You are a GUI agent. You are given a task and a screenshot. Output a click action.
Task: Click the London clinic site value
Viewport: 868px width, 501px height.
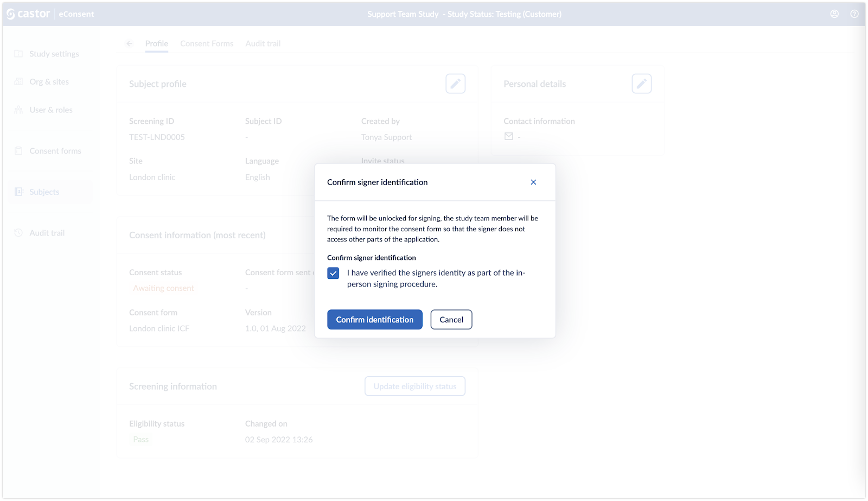[x=152, y=177]
